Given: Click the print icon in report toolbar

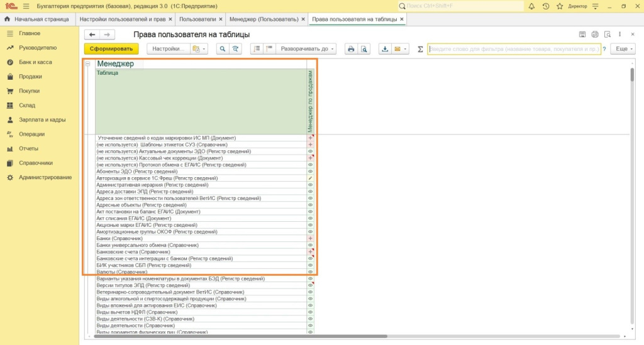Looking at the screenshot, I should tap(352, 49).
